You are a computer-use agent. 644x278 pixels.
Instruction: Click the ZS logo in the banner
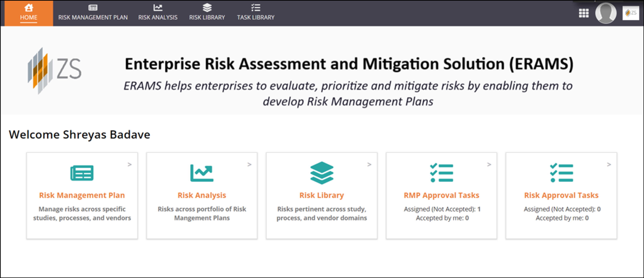coord(55,71)
